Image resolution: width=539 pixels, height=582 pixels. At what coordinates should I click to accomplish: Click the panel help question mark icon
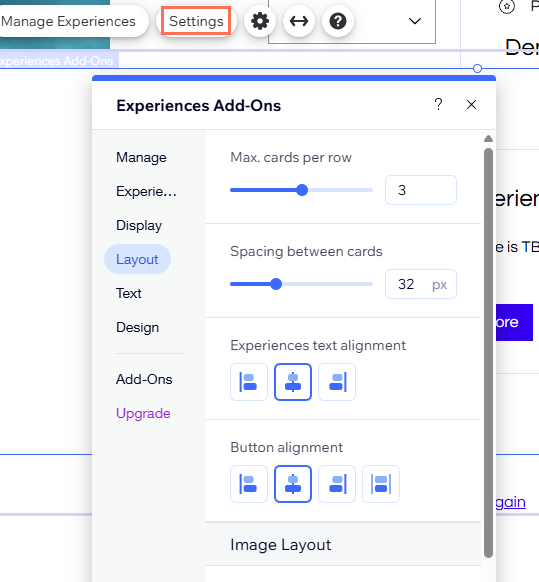pyautogui.click(x=438, y=105)
